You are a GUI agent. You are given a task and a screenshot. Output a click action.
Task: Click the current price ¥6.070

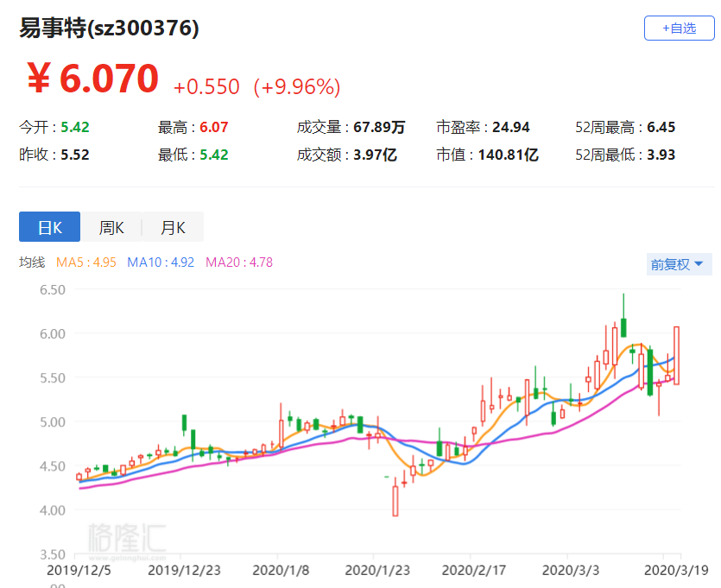click(x=92, y=79)
